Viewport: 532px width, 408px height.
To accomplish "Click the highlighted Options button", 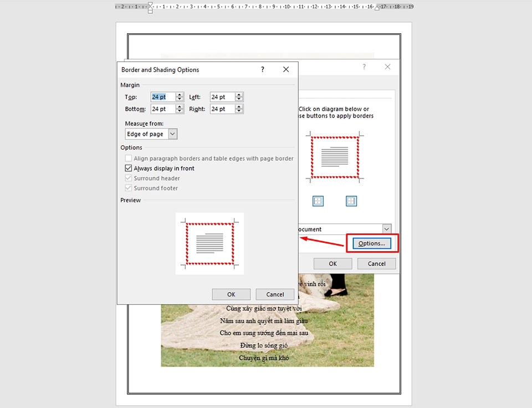I will pyautogui.click(x=371, y=243).
